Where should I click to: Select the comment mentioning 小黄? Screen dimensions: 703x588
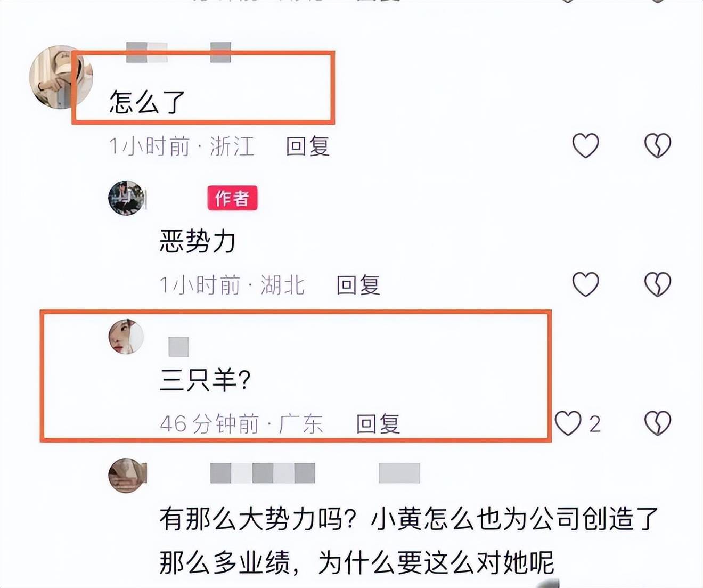pos(409,541)
